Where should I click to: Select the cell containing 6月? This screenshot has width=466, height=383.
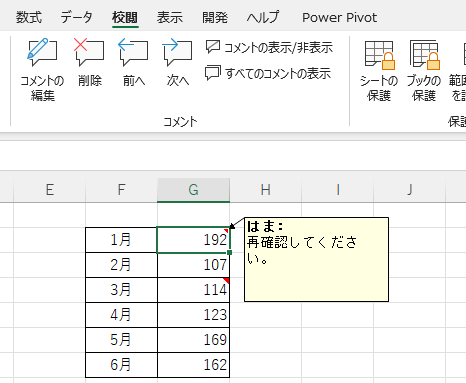(x=121, y=365)
